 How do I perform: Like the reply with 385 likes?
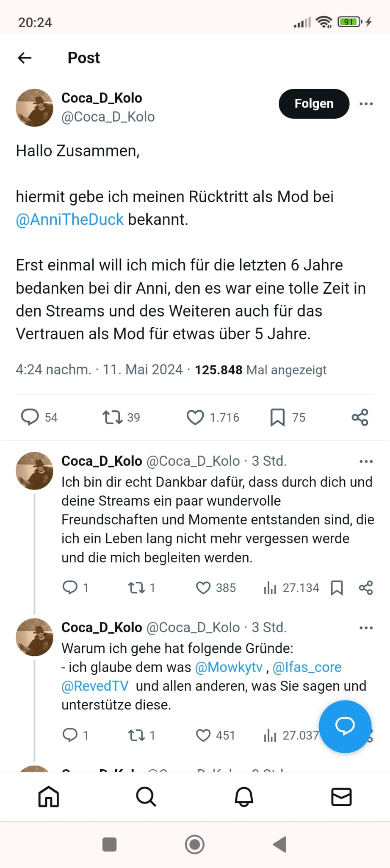(x=203, y=588)
